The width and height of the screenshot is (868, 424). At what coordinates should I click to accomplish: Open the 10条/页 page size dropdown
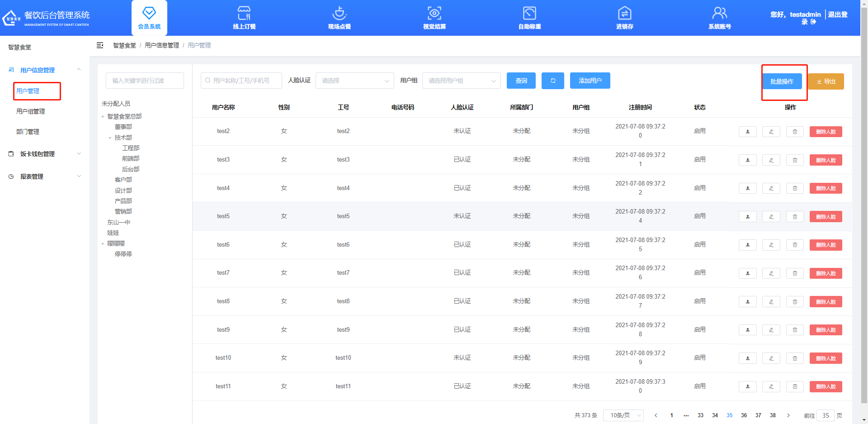[x=623, y=415]
